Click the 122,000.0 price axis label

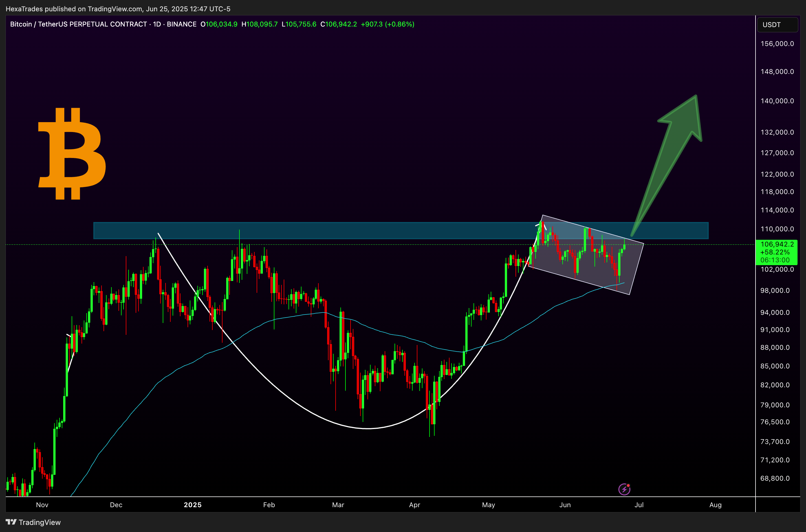777,174
